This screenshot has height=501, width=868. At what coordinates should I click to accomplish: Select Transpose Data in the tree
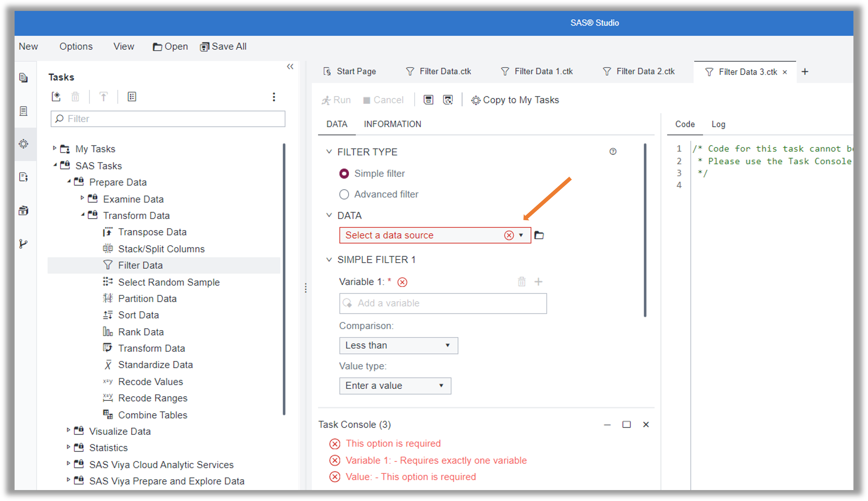[152, 232]
